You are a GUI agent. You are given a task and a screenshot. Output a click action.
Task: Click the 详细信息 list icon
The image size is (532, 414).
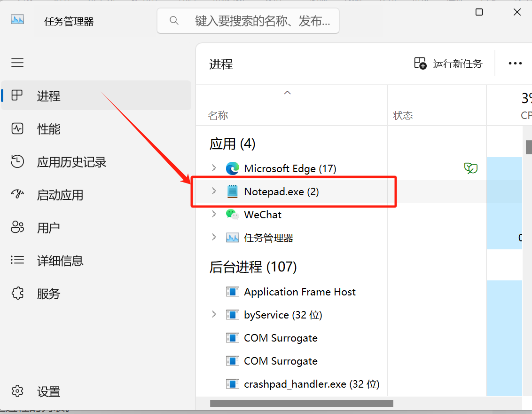17,260
